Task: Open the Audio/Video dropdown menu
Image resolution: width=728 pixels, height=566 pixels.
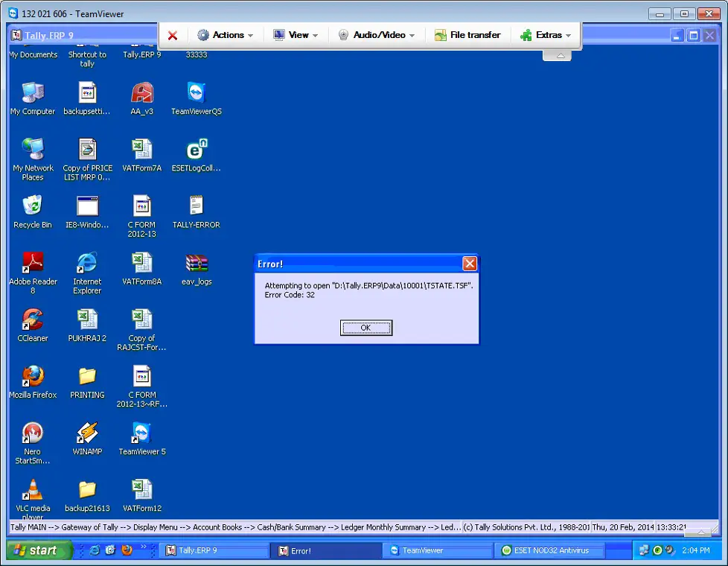Action: point(376,35)
